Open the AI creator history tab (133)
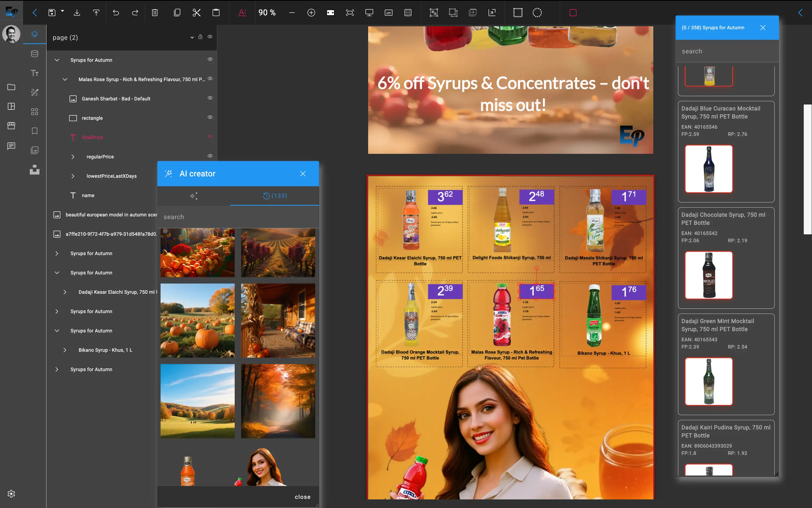 click(275, 195)
